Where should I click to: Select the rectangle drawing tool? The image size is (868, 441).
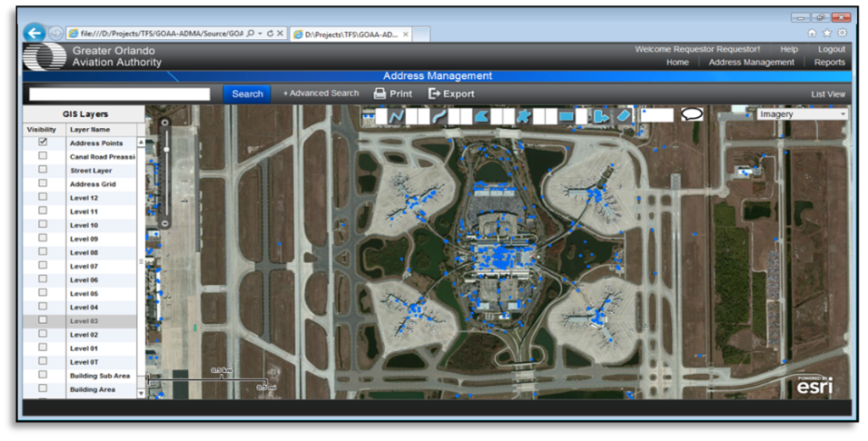point(565,116)
